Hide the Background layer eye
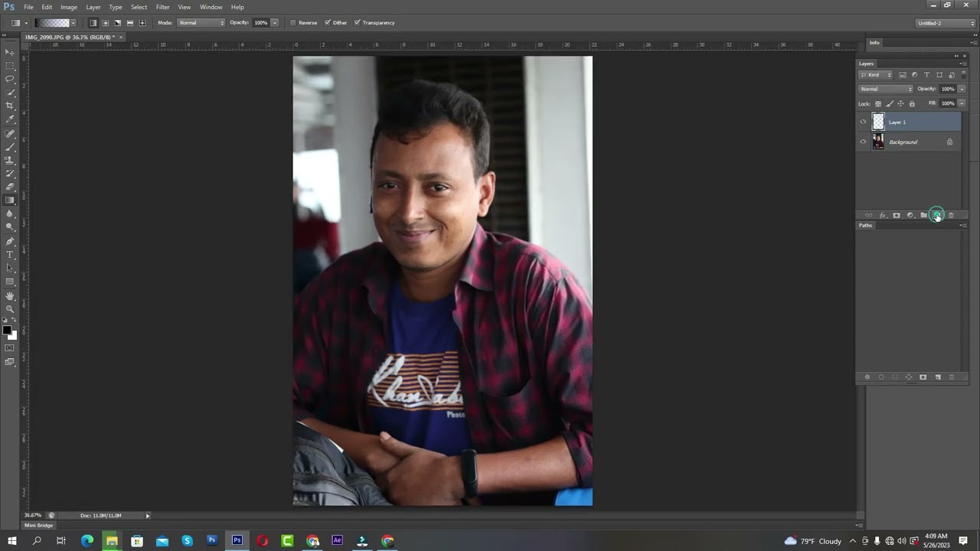980x551 pixels. (863, 142)
